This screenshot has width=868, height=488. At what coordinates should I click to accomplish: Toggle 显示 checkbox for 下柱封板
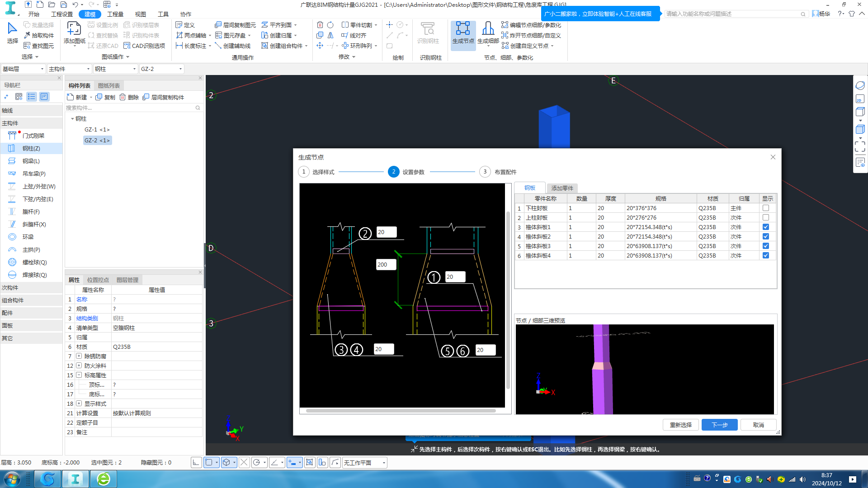[x=766, y=208]
